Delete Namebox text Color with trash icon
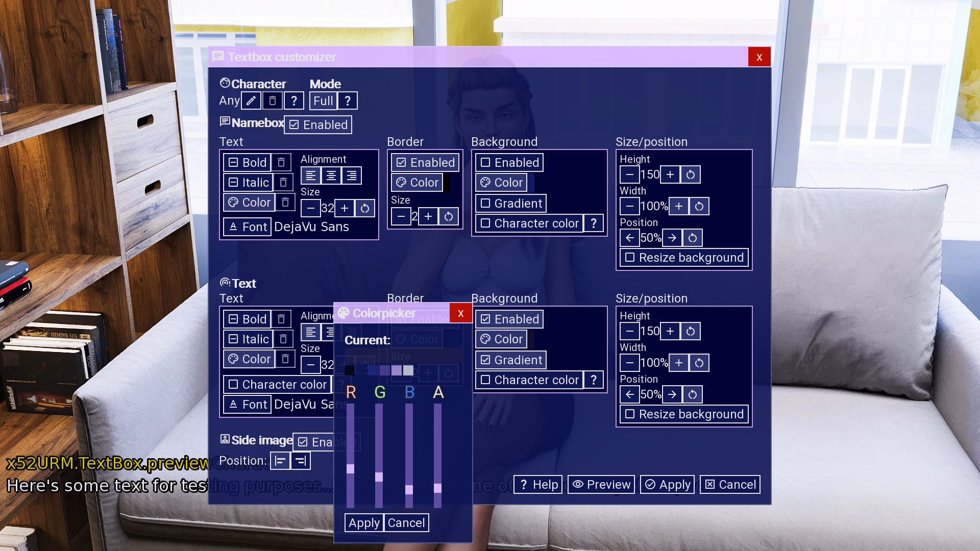Screen dimensions: 980x551 click(285, 203)
